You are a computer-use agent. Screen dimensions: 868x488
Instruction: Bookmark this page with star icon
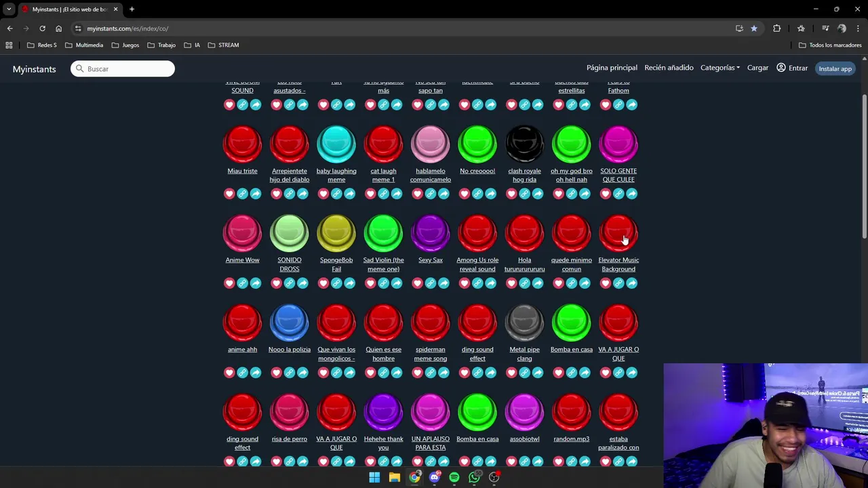point(754,28)
